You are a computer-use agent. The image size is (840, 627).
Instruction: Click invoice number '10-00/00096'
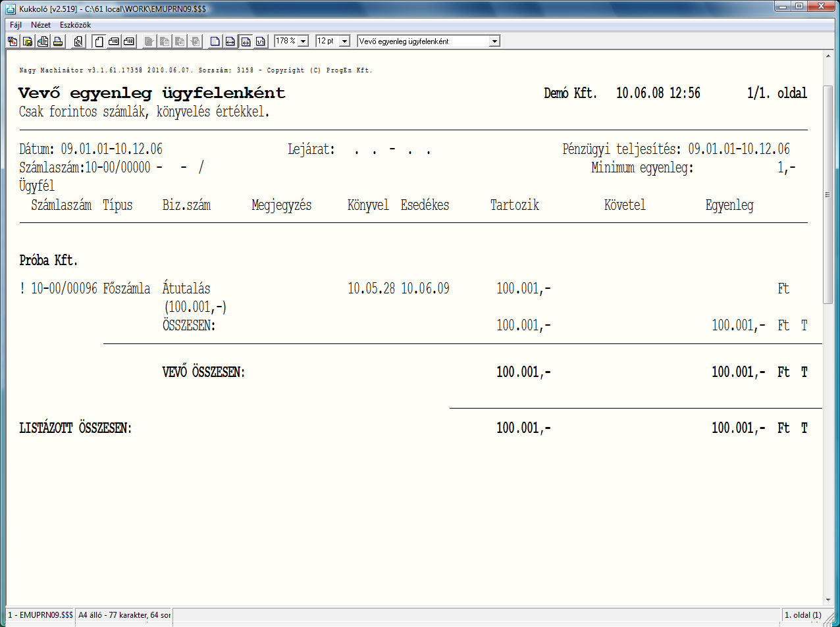pyautogui.click(x=65, y=288)
